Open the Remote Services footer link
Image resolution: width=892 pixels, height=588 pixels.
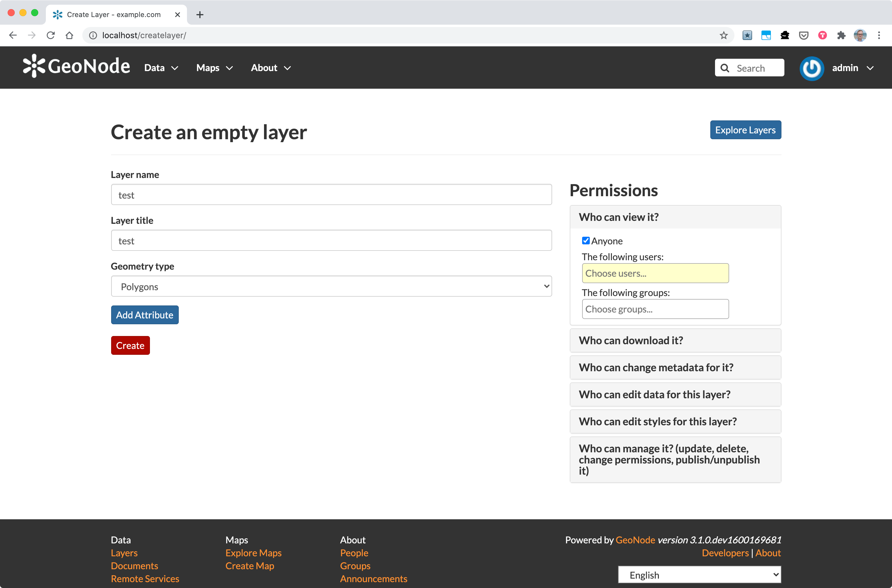click(x=145, y=579)
